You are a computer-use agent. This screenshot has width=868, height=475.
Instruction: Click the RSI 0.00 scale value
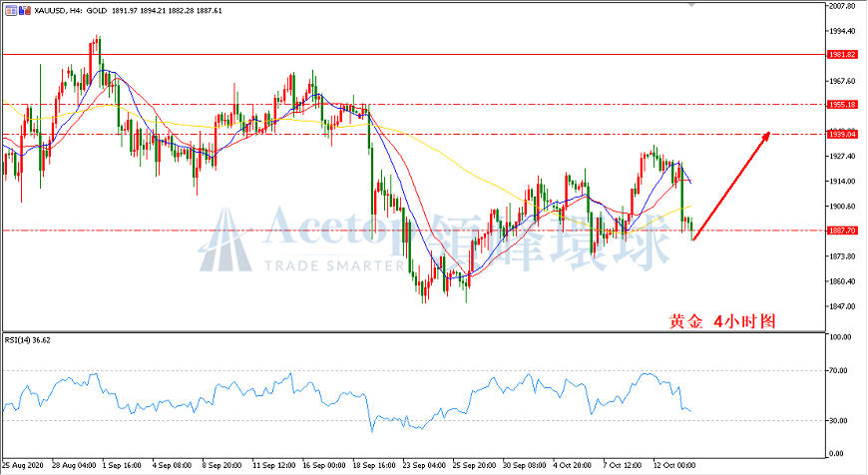tap(836, 453)
